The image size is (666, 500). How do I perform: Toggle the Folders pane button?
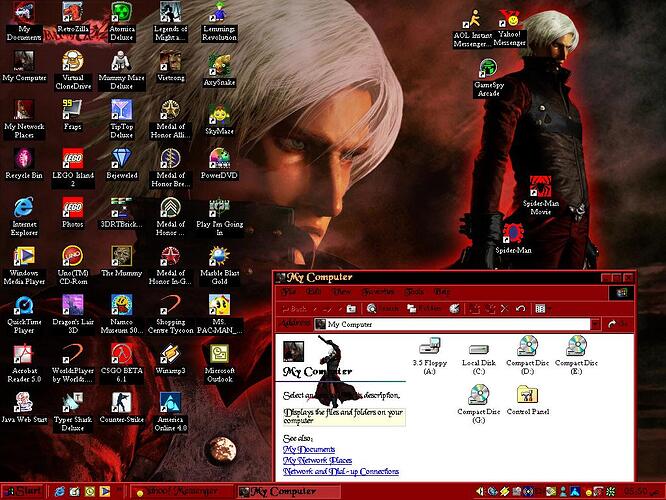(x=424, y=308)
